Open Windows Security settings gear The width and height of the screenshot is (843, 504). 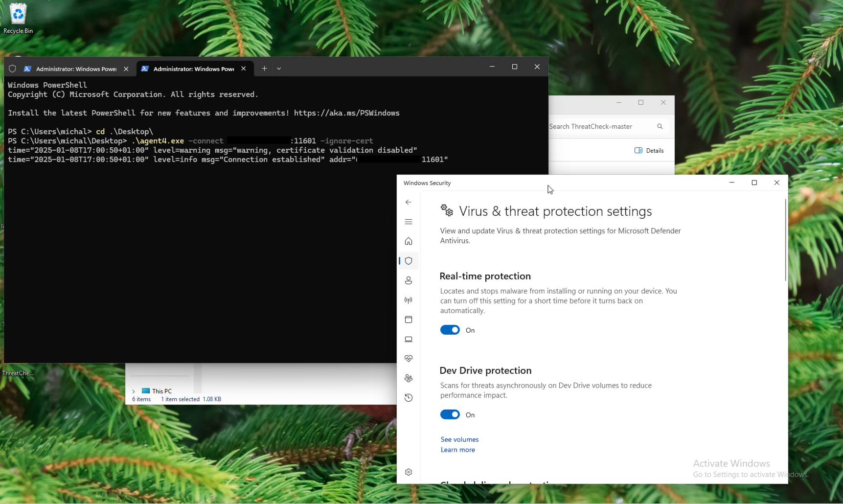click(x=409, y=472)
